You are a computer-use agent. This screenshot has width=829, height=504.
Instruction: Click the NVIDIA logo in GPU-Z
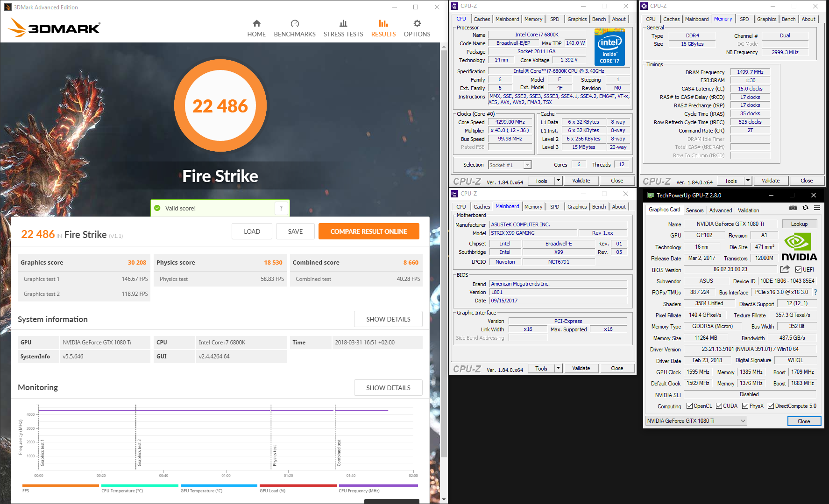pos(799,247)
